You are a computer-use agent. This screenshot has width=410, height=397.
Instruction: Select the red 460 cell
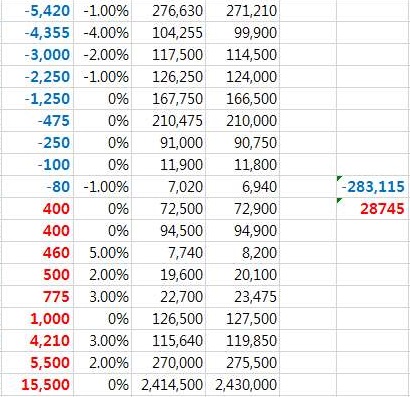tap(37, 253)
